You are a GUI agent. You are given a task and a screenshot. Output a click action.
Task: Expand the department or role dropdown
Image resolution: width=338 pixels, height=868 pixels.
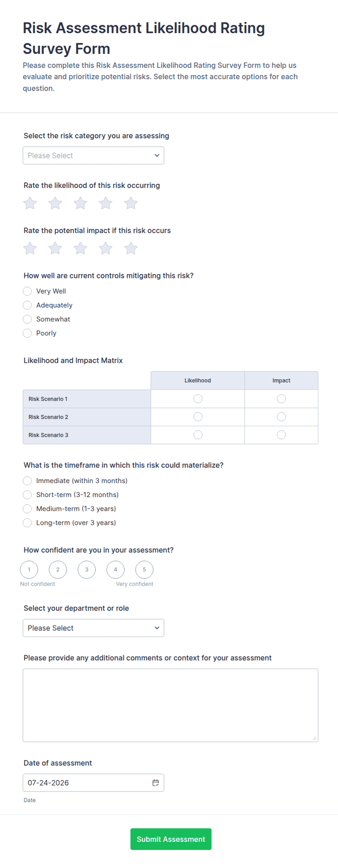coord(93,628)
